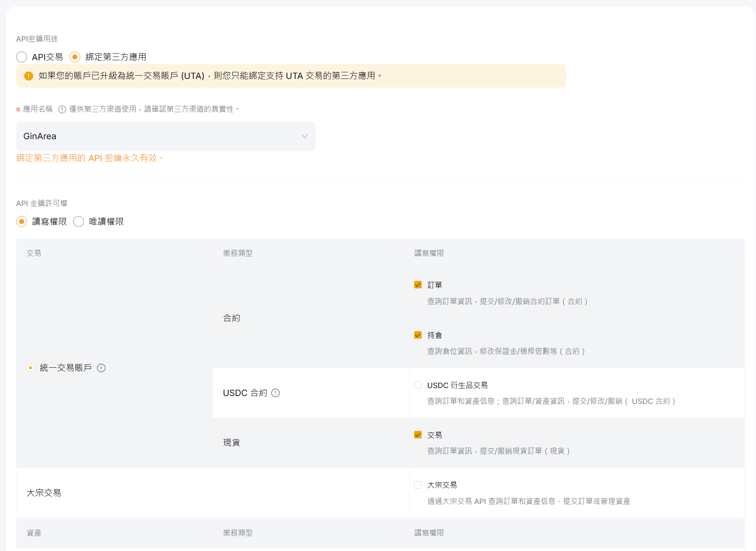Click the 交易 column header in the first table

[x=34, y=253]
